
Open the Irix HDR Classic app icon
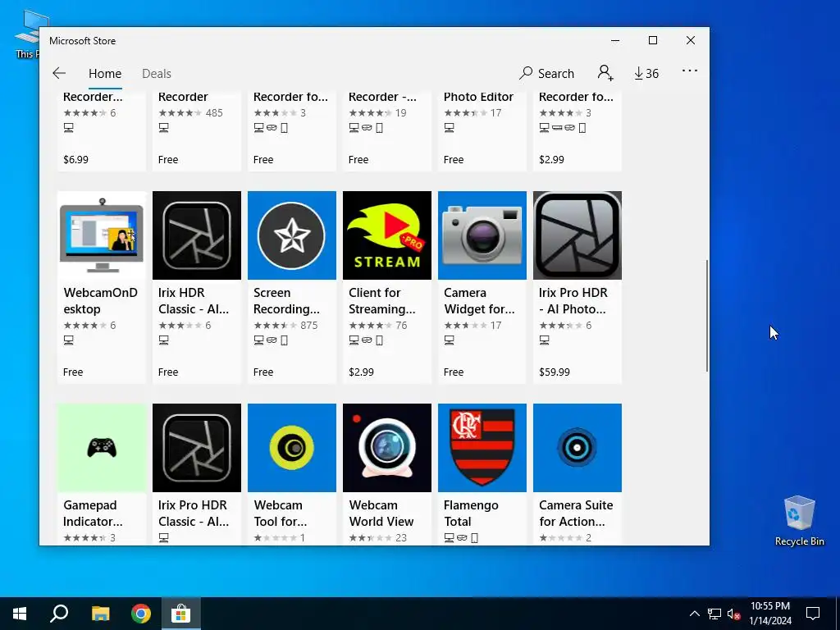tap(197, 235)
